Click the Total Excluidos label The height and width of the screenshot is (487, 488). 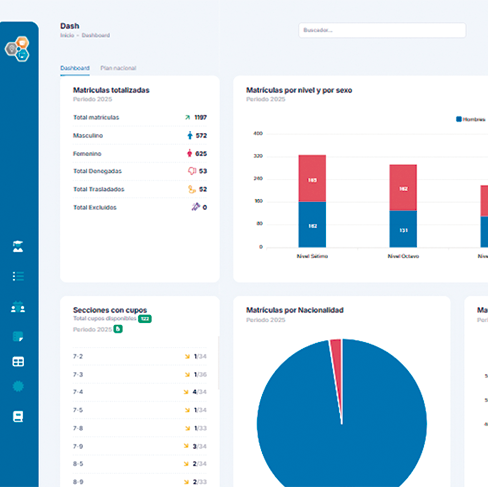pyautogui.click(x=95, y=207)
